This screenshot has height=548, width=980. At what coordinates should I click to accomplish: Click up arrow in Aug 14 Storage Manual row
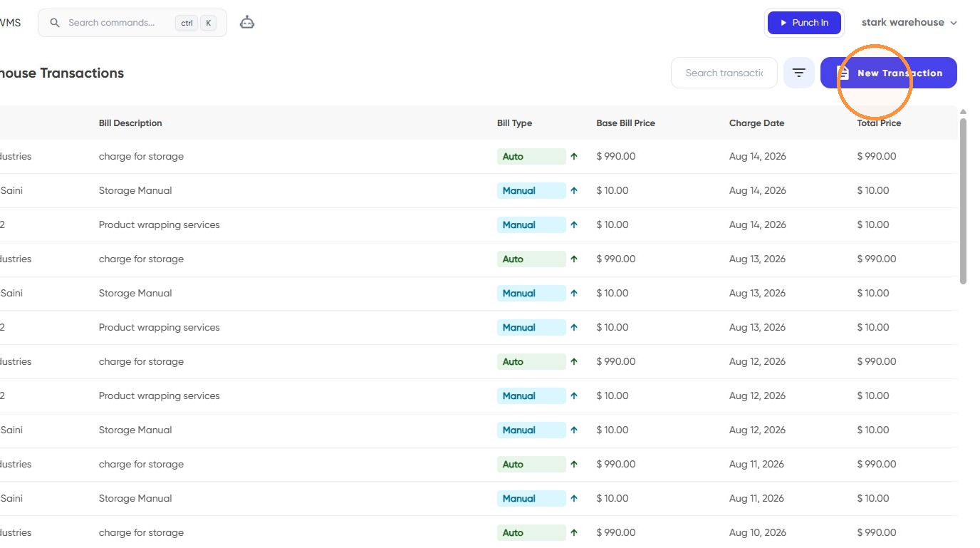[x=574, y=190]
